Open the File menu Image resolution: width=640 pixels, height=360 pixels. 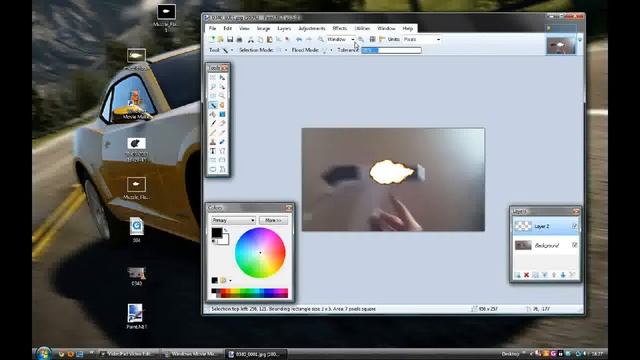click(212, 29)
